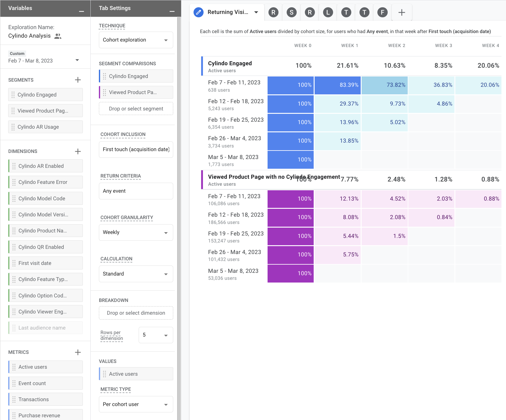Minimize the Variables panel
Image resolution: width=506 pixels, height=420 pixels.
81,11
